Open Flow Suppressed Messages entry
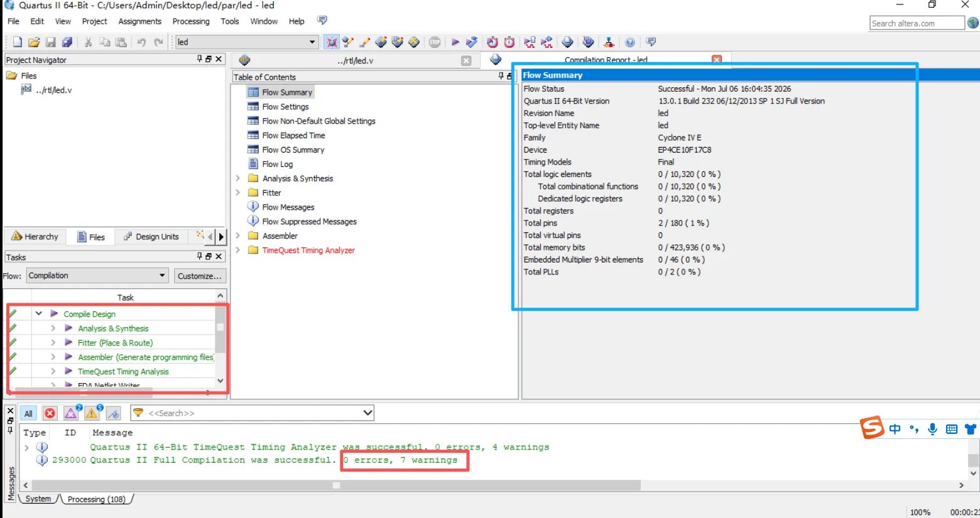 (309, 221)
